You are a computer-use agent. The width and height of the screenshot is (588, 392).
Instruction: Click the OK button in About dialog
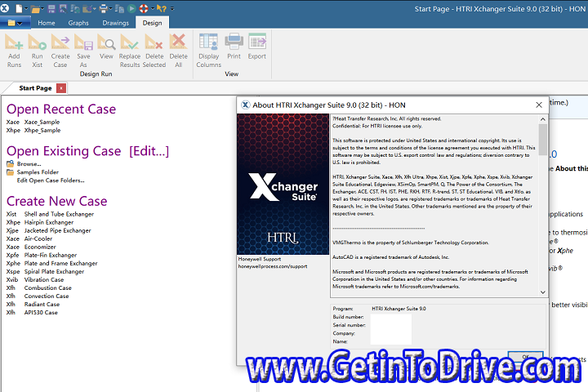[x=525, y=357]
